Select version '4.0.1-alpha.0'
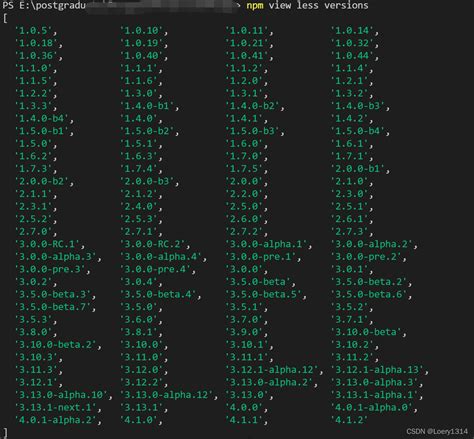 click(x=372, y=407)
